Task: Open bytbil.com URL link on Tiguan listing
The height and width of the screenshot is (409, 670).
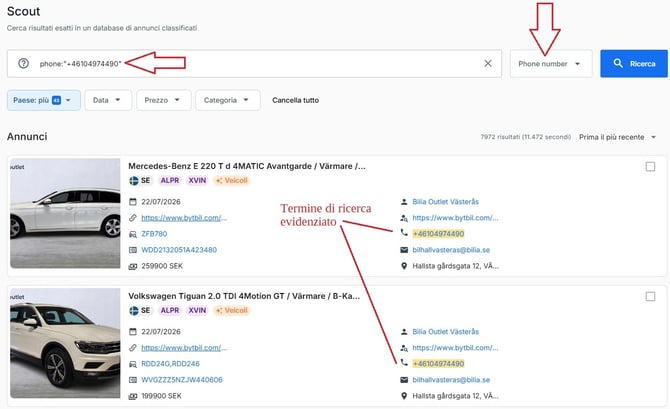Action: (184, 348)
